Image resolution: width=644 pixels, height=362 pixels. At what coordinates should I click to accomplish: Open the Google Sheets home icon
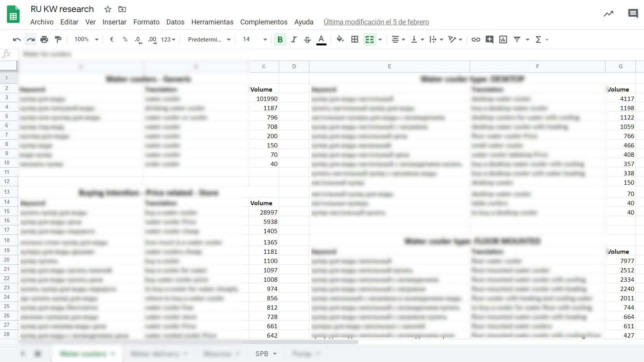tap(13, 14)
